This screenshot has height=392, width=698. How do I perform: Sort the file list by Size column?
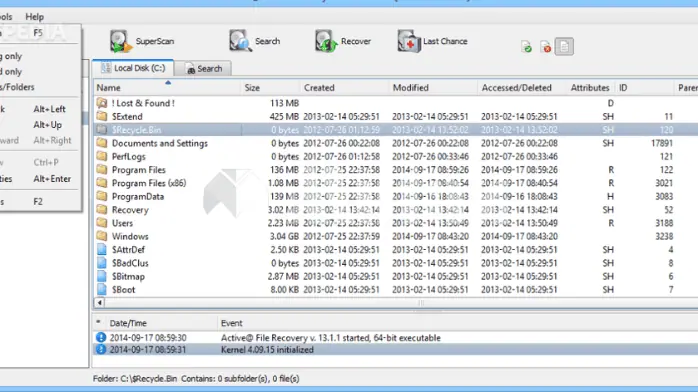tap(270, 88)
